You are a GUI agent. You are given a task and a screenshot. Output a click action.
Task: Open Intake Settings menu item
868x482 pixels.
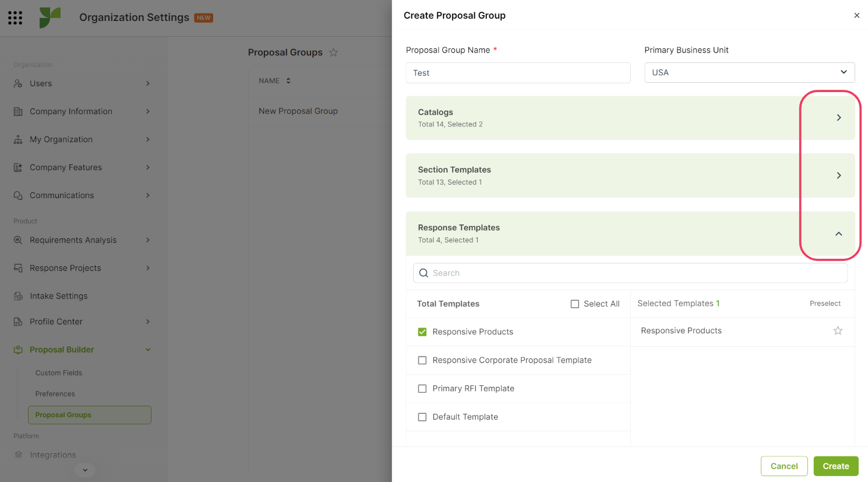[59, 296]
